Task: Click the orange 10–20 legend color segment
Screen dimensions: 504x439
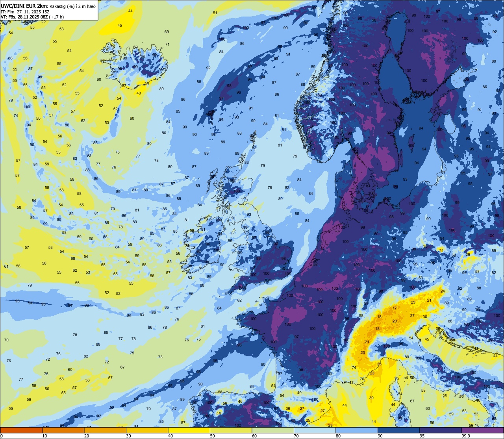Action: tap(63, 430)
